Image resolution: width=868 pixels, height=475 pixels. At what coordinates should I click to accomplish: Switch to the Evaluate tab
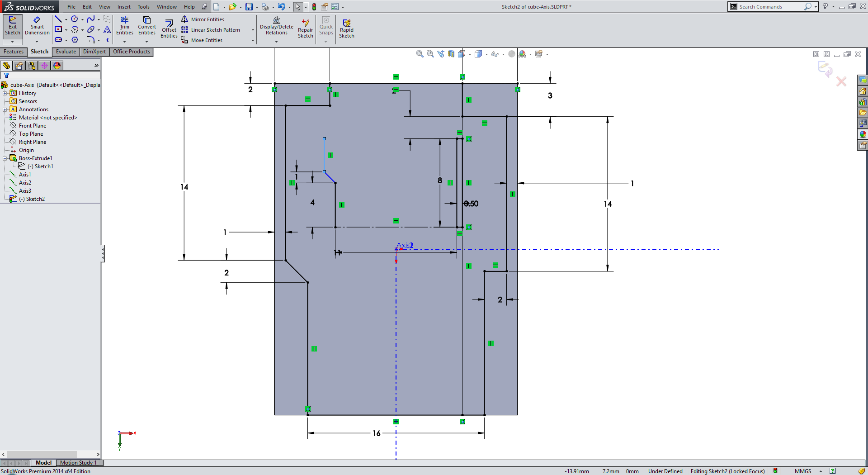[x=66, y=52]
